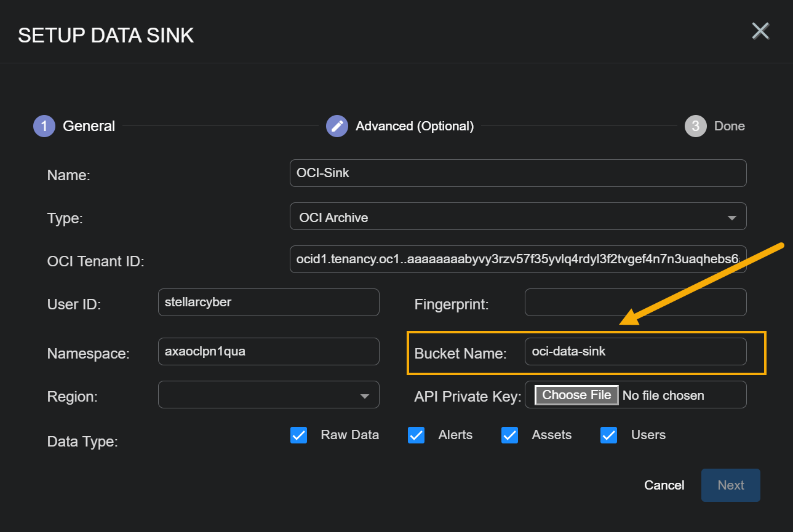Screen dimensions: 793x532
Task: Click the Cancel button
Action: click(664, 485)
